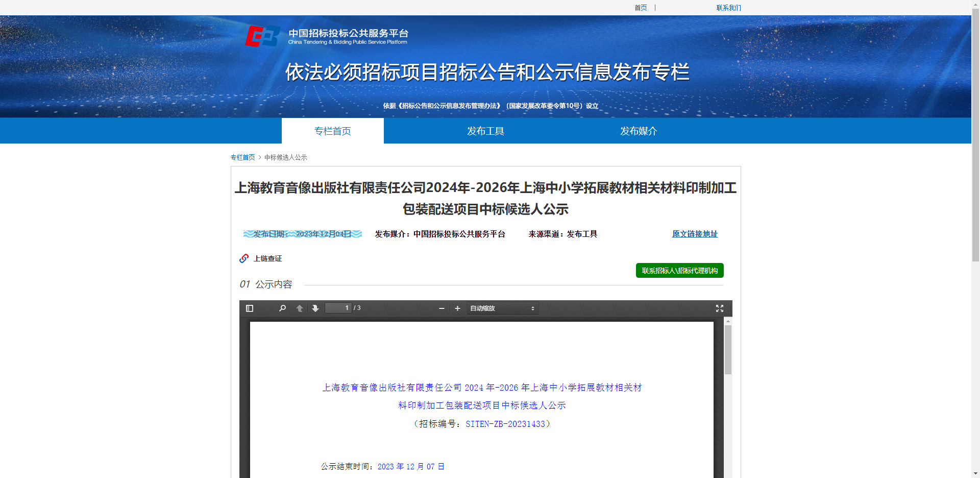Click 上链查证 text link
The width and height of the screenshot is (980, 478).
tap(267, 258)
